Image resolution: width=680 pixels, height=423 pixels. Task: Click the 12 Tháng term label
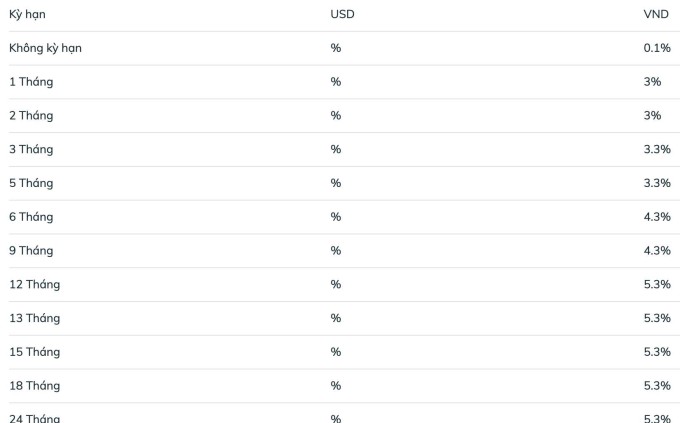coord(35,285)
